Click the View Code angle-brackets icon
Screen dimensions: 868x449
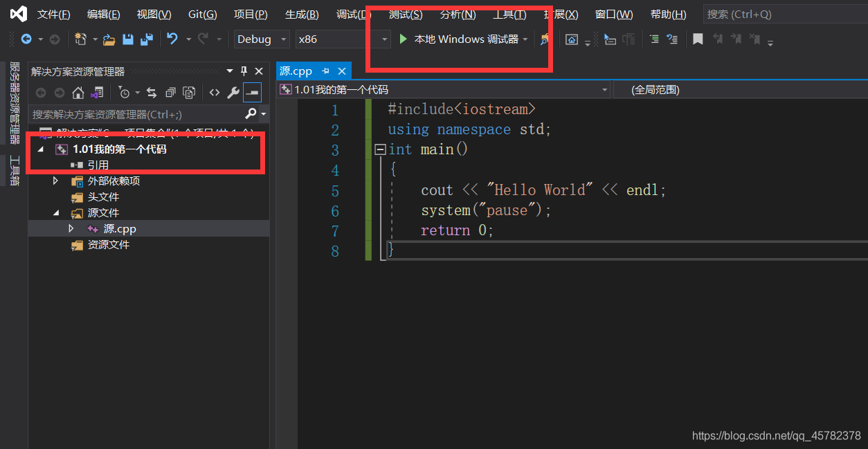pos(215,93)
